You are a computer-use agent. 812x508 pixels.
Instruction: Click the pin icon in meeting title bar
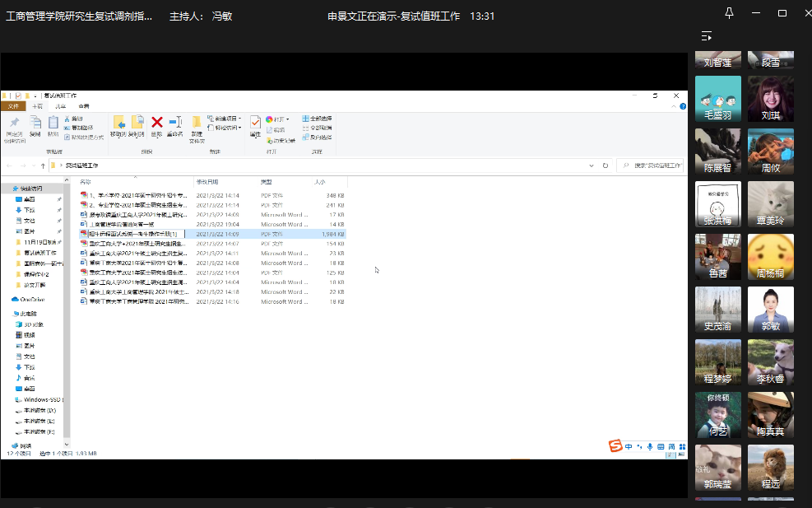[728, 13]
